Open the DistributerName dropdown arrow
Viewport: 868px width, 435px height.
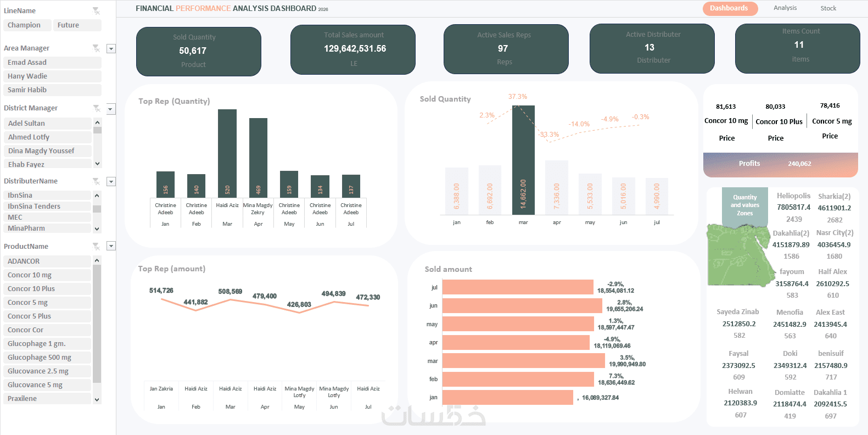(x=111, y=181)
